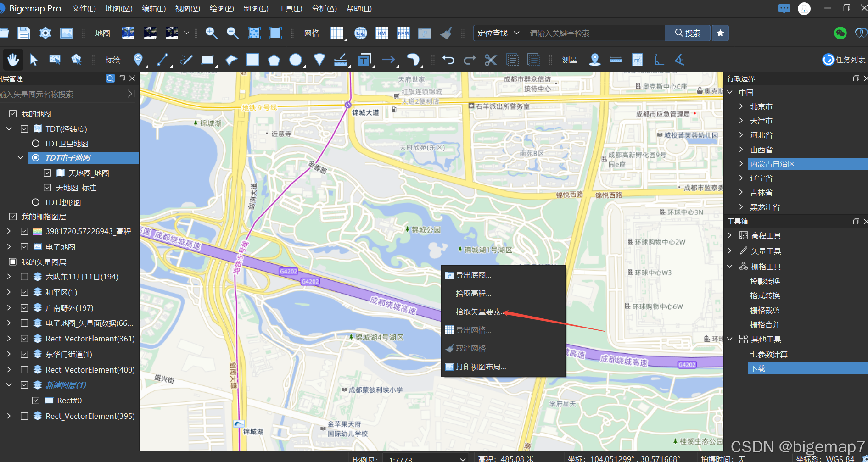Select the ruler distance measuring tool

point(616,60)
